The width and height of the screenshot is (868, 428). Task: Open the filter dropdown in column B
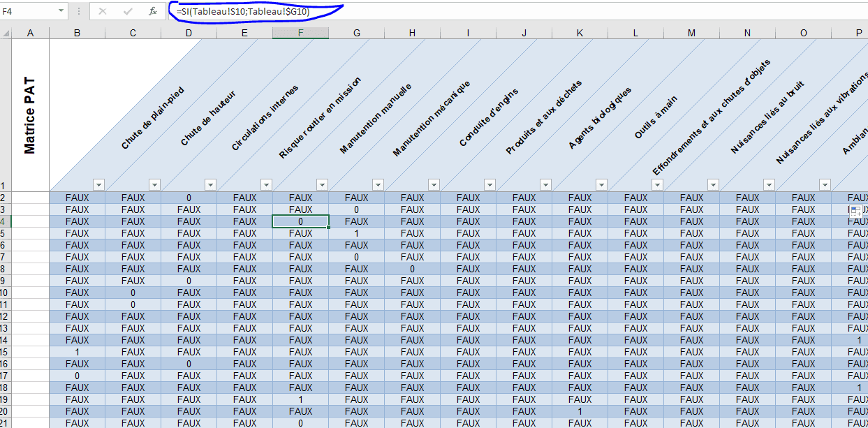(x=98, y=185)
